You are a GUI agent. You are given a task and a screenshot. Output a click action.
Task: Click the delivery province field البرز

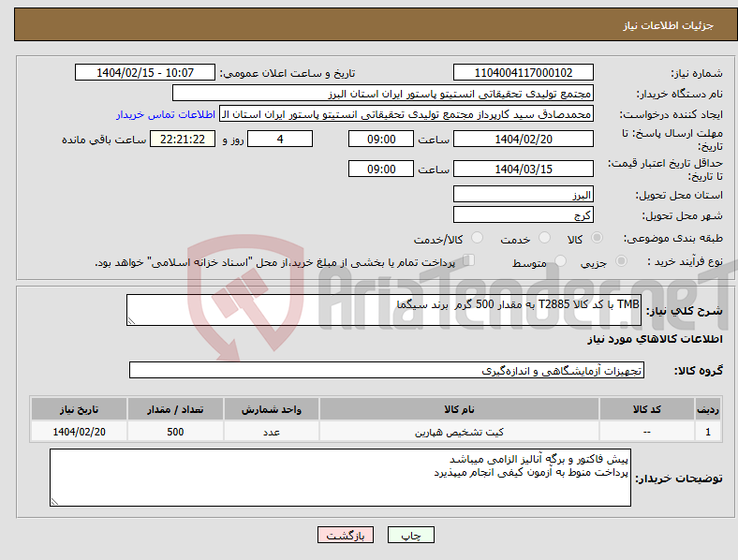click(523, 194)
